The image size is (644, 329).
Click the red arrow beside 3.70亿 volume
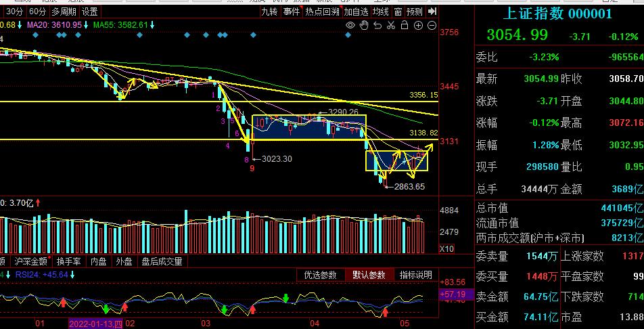(x=38, y=202)
